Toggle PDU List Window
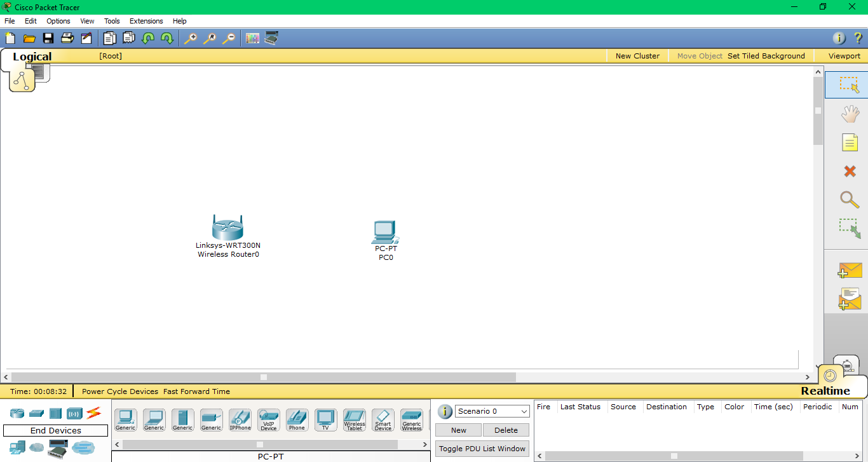 coord(482,448)
